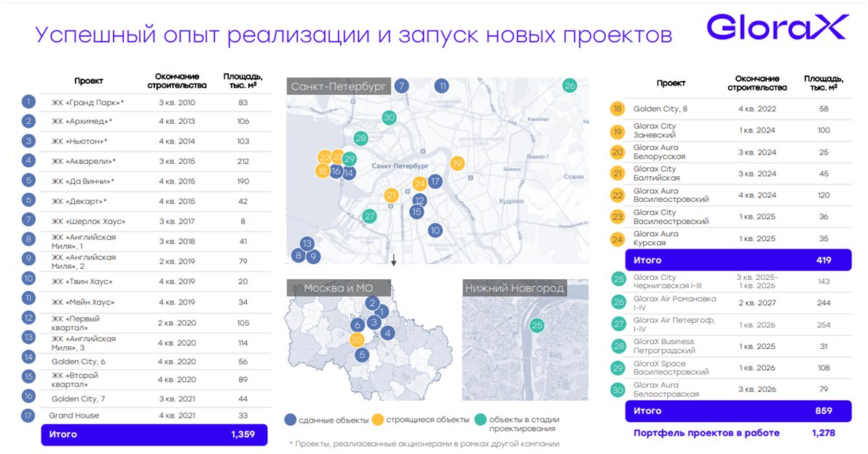The width and height of the screenshot is (868, 454).
Task: Select marker 25 on the Nizhny Novgorod map
Action: 537,325
